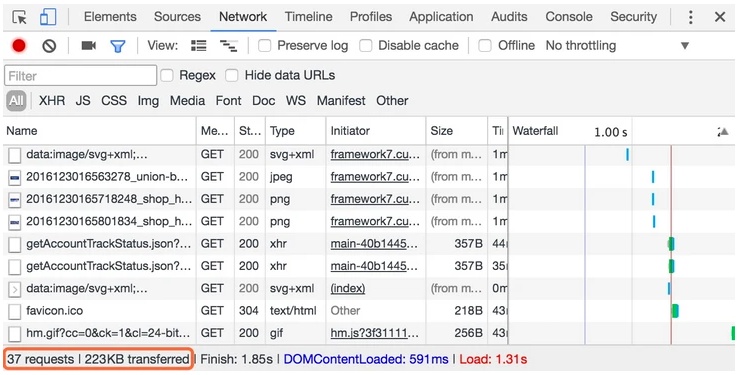Open the Audits tab
The width and height of the screenshot is (738, 375).
pyautogui.click(x=509, y=16)
